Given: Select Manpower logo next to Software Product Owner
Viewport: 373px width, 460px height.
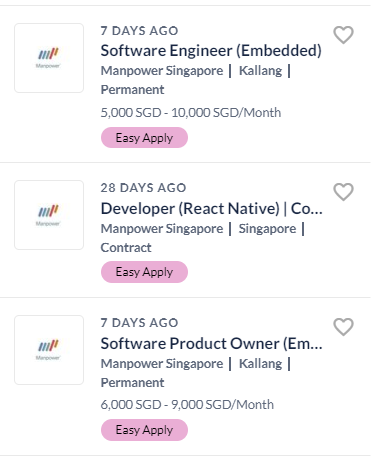Looking at the screenshot, I should (x=49, y=350).
